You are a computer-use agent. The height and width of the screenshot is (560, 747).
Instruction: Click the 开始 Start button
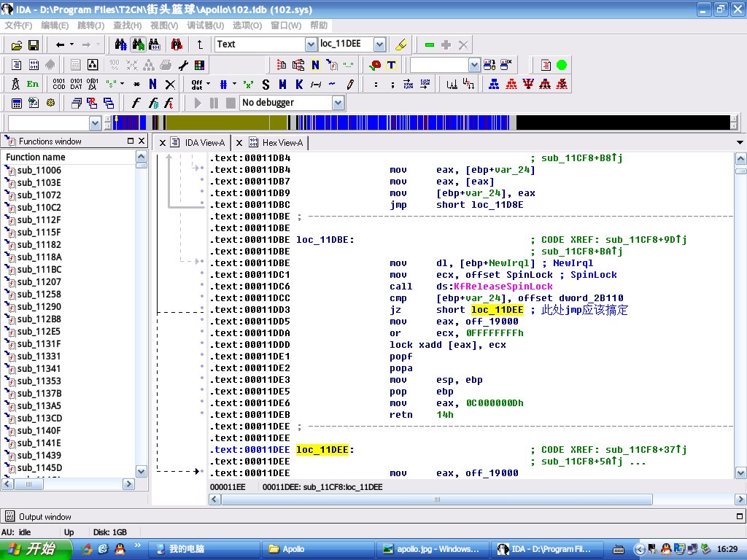[x=37, y=549]
